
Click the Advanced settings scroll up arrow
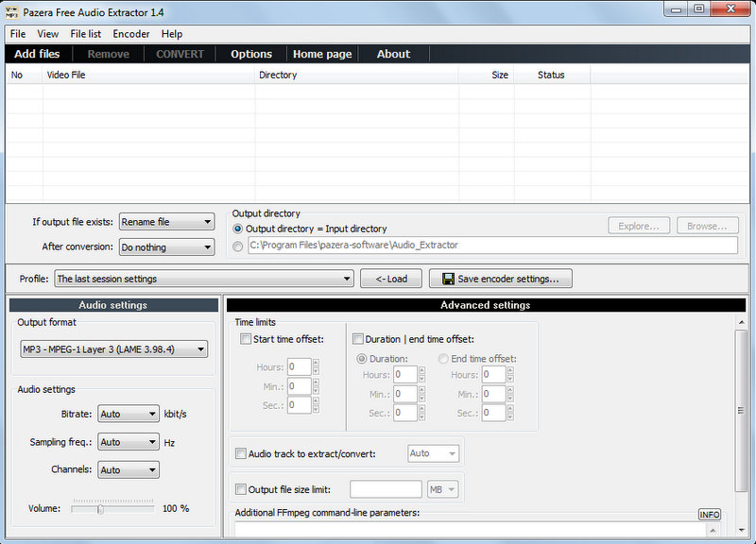741,321
